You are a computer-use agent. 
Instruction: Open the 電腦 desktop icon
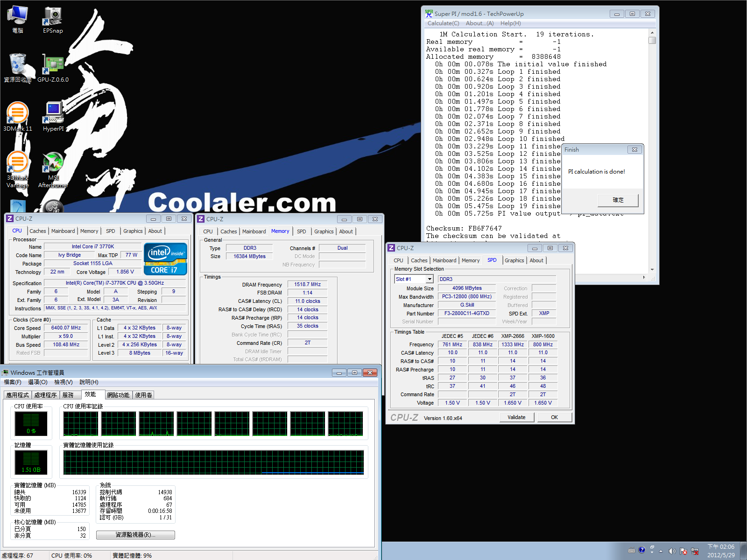coord(18,20)
